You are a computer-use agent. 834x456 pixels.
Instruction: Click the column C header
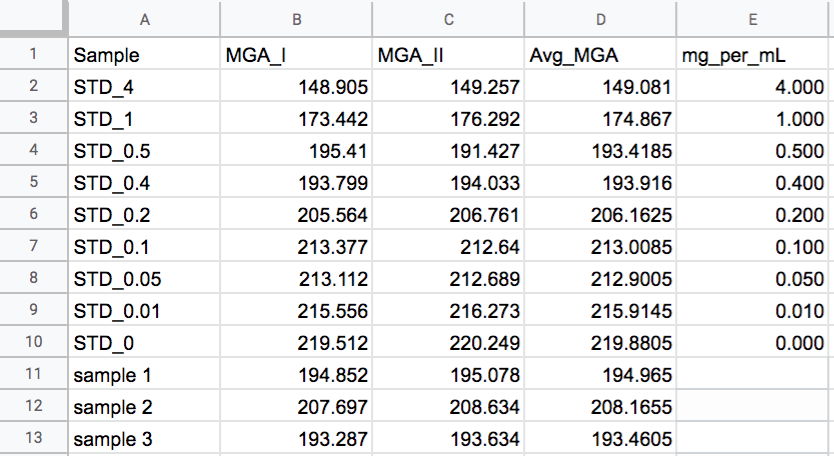point(448,19)
